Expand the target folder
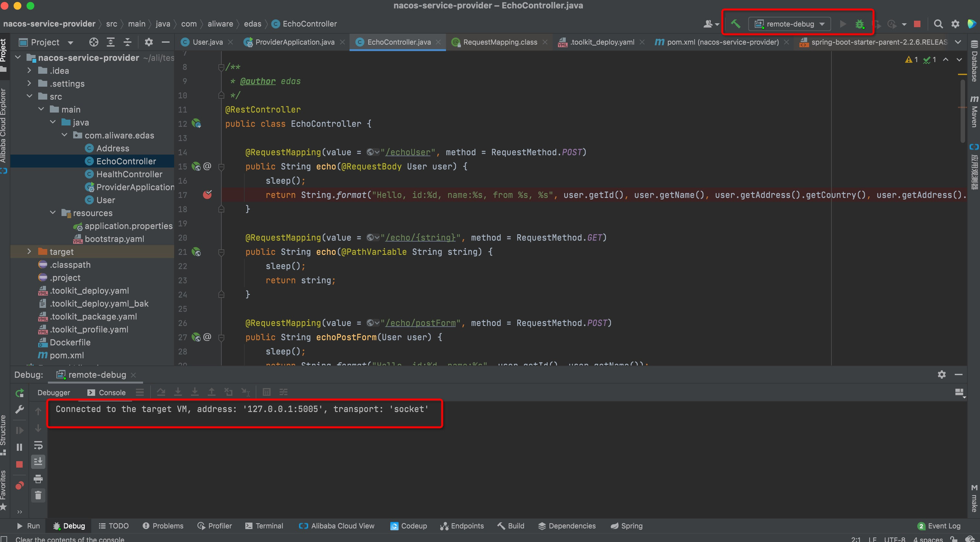 29,252
